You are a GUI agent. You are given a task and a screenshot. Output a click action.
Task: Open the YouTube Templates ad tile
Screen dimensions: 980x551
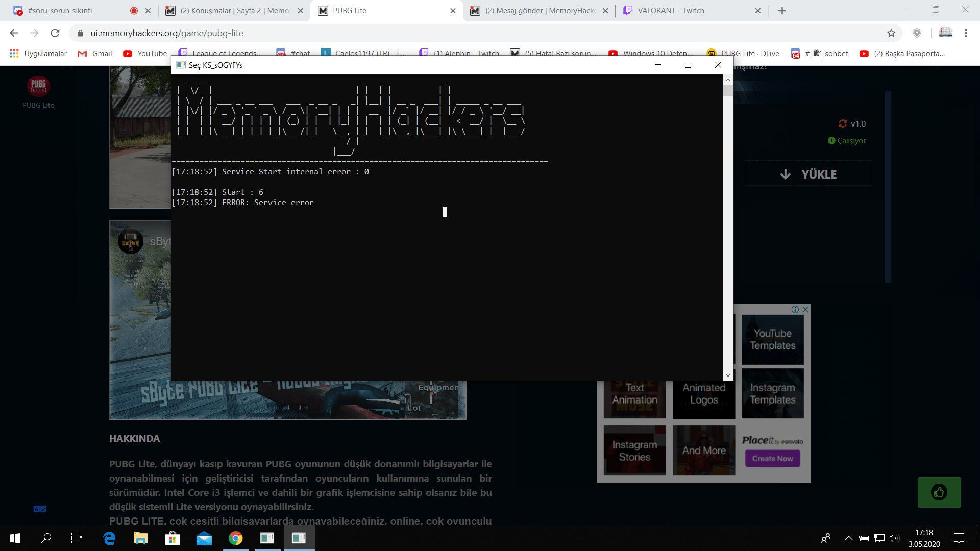(773, 340)
